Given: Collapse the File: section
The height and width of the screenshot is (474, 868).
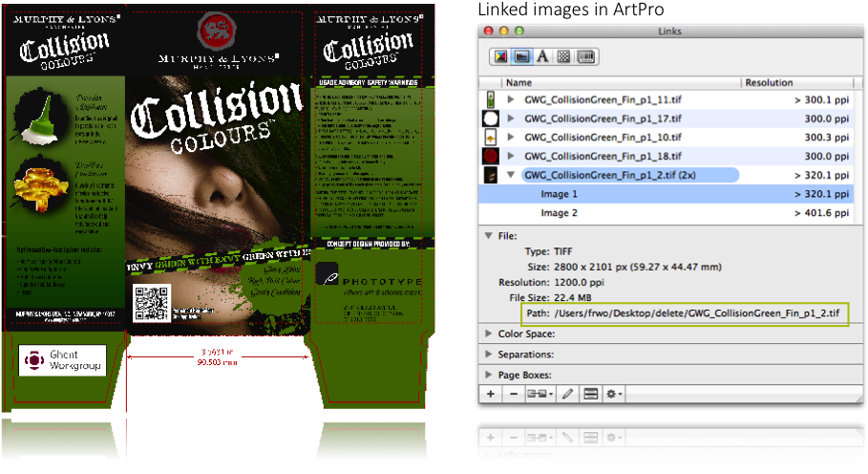Looking at the screenshot, I should point(488,236).
